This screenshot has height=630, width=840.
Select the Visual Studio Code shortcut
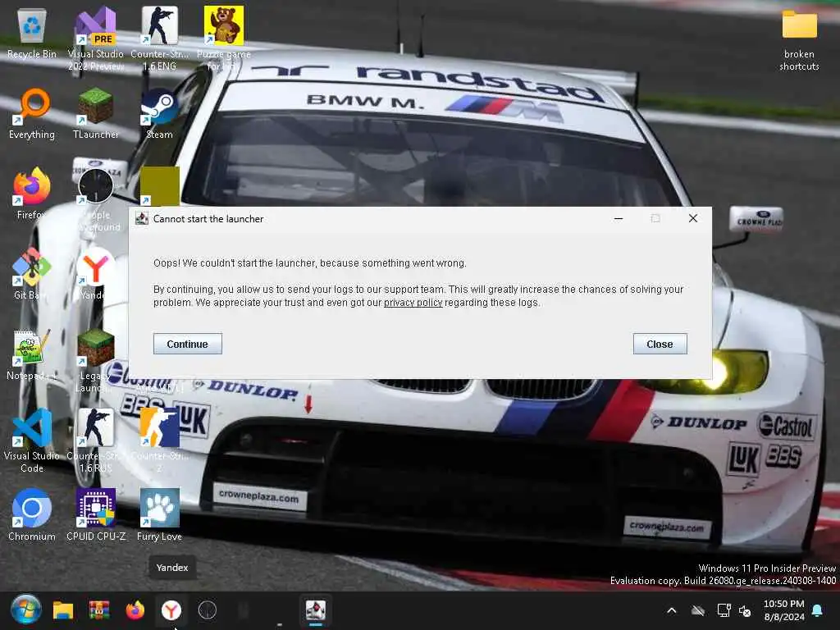(x=32, y=441)
